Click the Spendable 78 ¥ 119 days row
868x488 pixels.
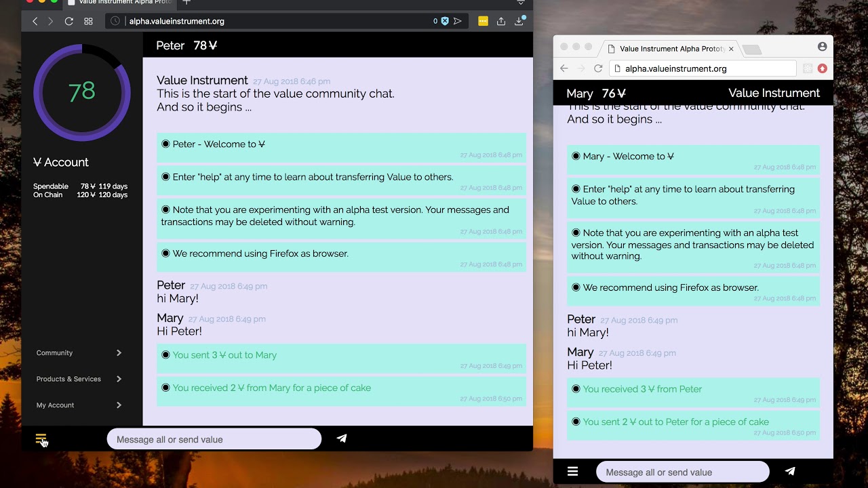tap(80, 186)
